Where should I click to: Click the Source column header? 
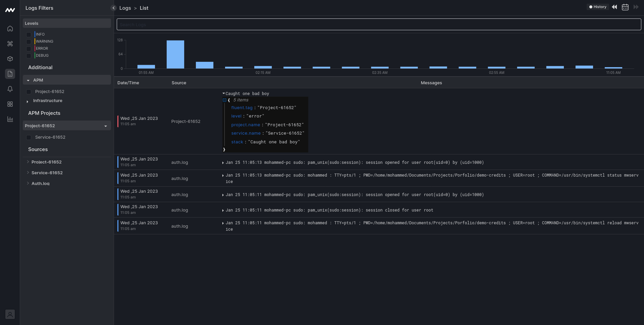[179, 83]
